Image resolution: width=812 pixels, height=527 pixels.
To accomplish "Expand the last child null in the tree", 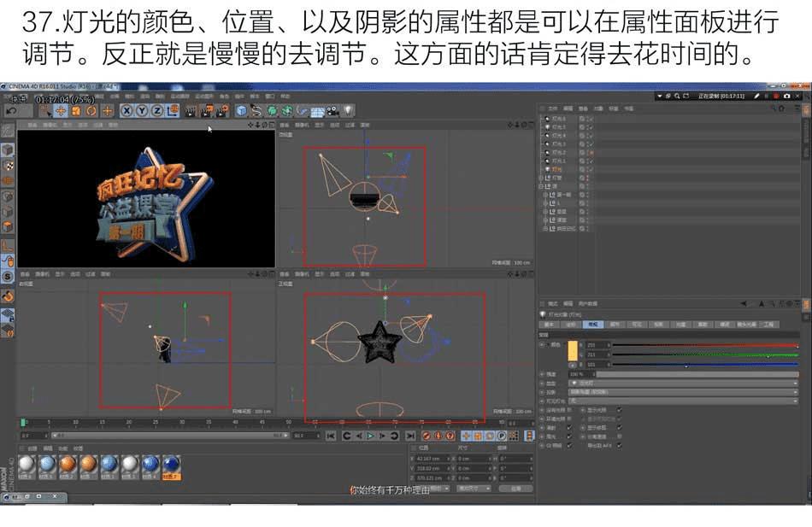I will [x=545, y=228].
